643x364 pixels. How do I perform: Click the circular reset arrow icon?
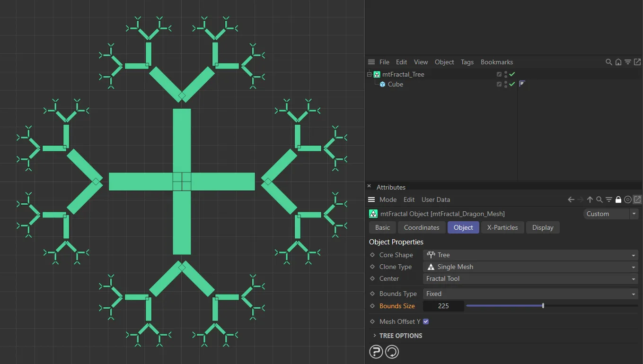point(392,352)
